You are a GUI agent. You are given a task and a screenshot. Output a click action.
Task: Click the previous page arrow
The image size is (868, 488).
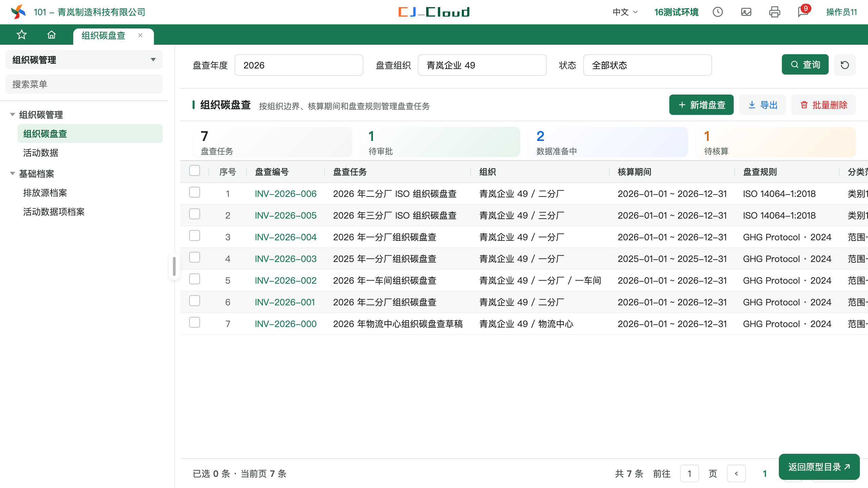736,473
